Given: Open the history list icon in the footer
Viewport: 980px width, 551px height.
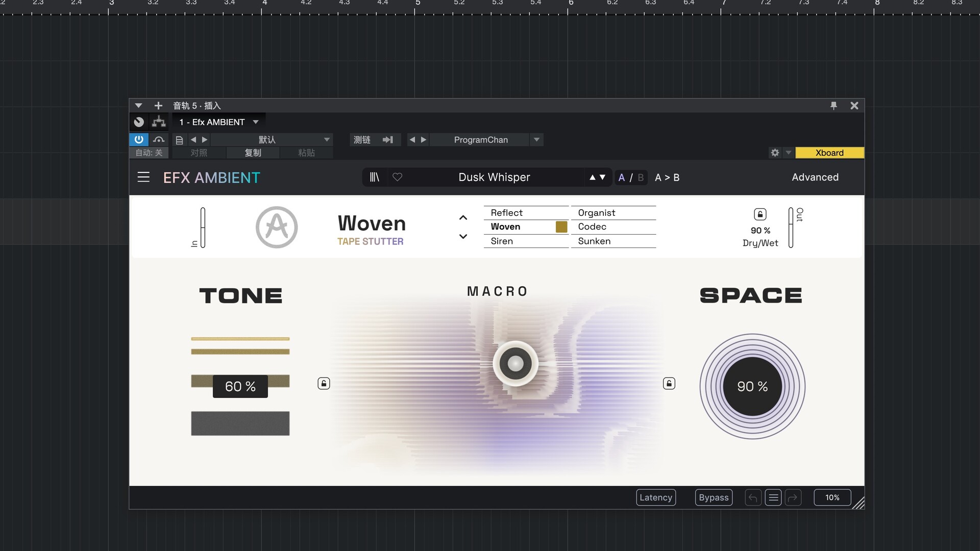Looking at the screenshot, I should click(x=773, y=497).
